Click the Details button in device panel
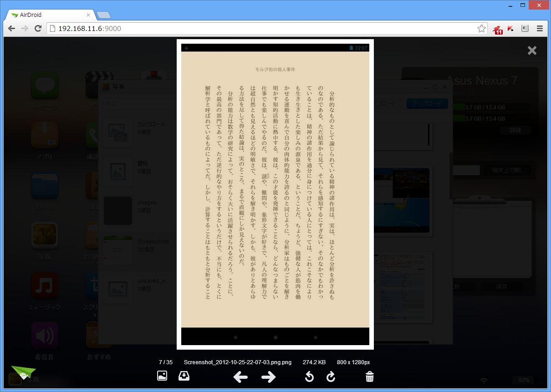The height and width of the screenshot is (392, 551). pos(515,130)
